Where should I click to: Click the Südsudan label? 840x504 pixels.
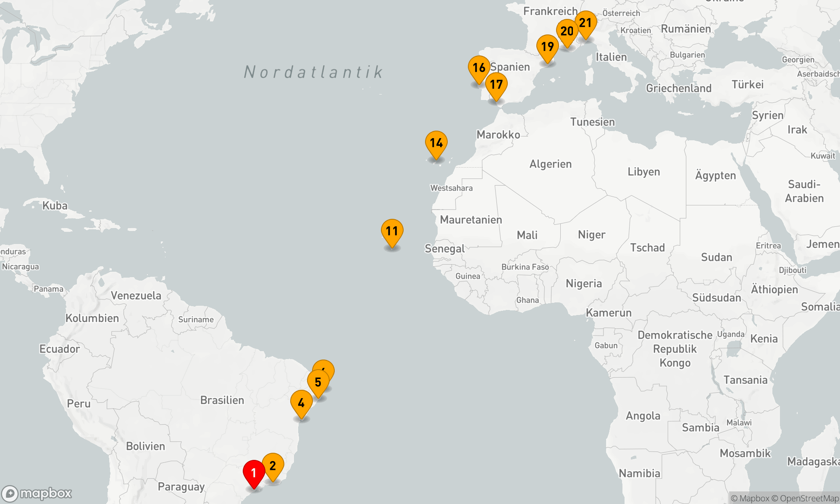click(x=717, y=297)
